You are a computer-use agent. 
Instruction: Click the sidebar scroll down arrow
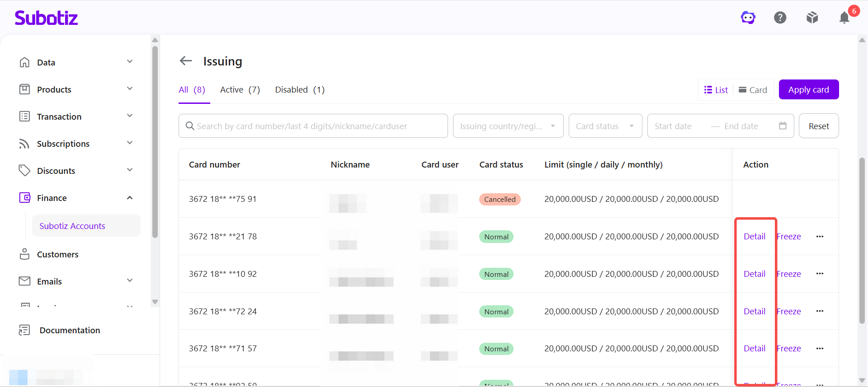coord(155,302)
